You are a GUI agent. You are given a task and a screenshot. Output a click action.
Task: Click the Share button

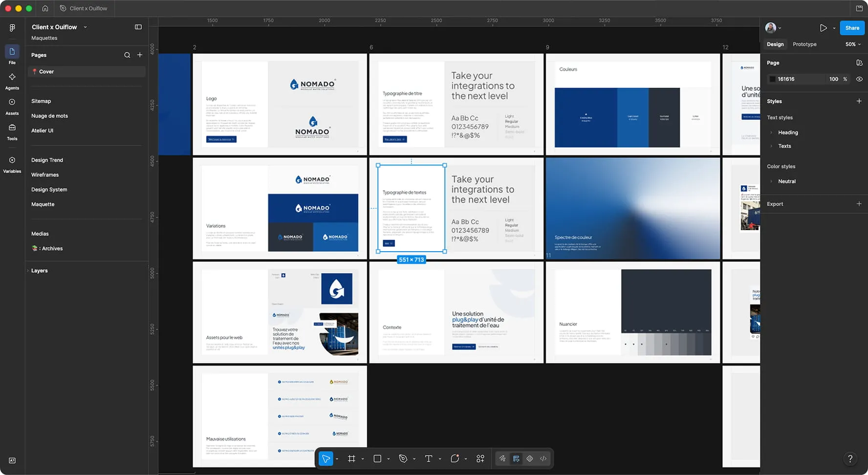point(852,28)
